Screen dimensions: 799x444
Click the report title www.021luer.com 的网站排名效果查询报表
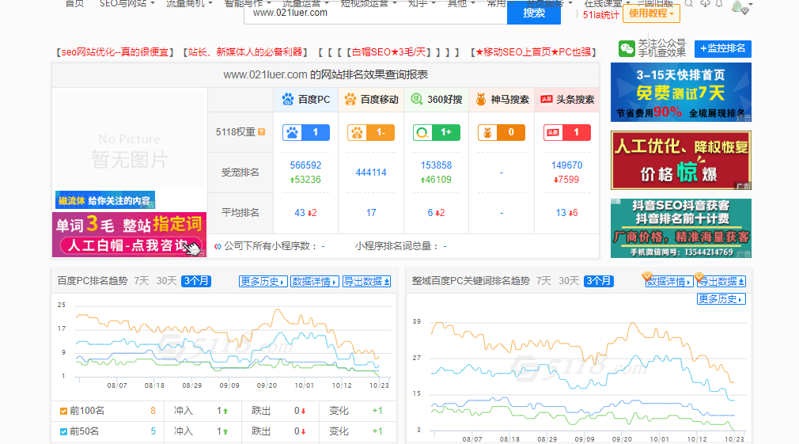tap(325, 75)
